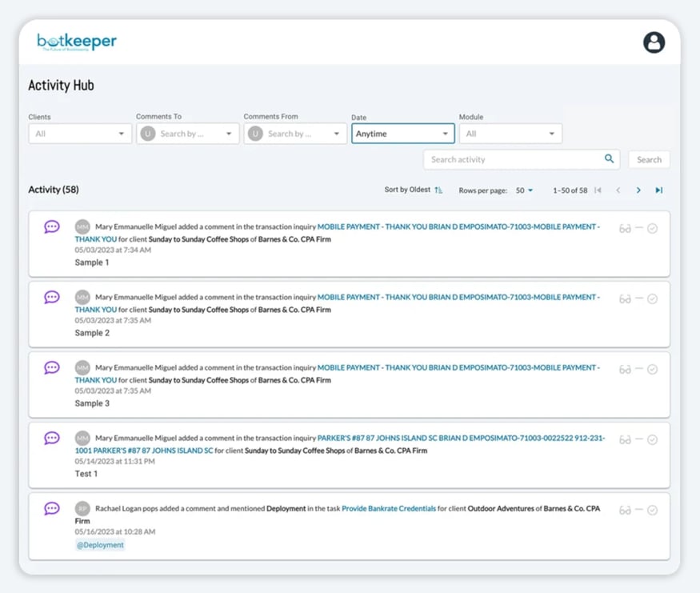Image resolution: width=700 pixels, height=593 pixels.
Task: Open the Rows per page dropdown
Action: [525, 190]
